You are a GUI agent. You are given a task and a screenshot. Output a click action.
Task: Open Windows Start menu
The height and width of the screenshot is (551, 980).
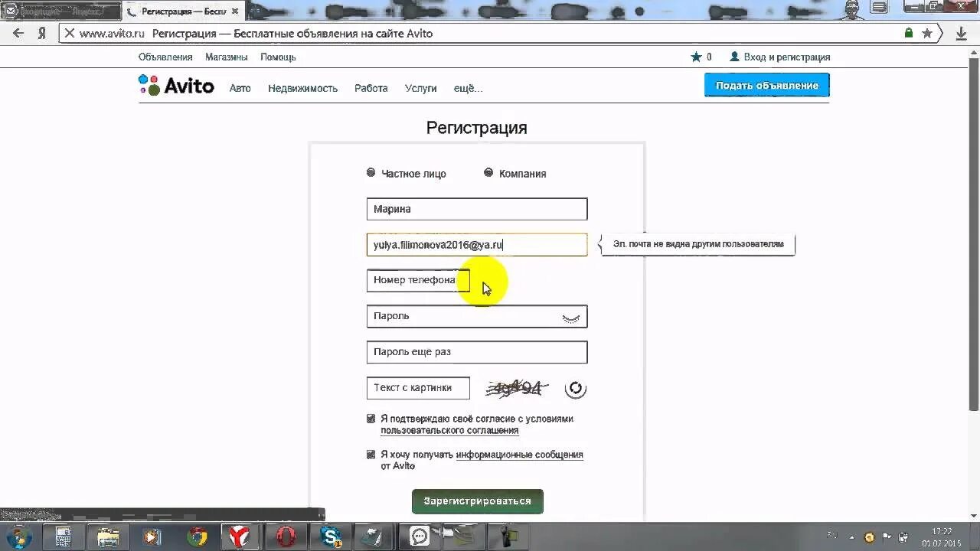pyautogui.click(x=18, y=536)
